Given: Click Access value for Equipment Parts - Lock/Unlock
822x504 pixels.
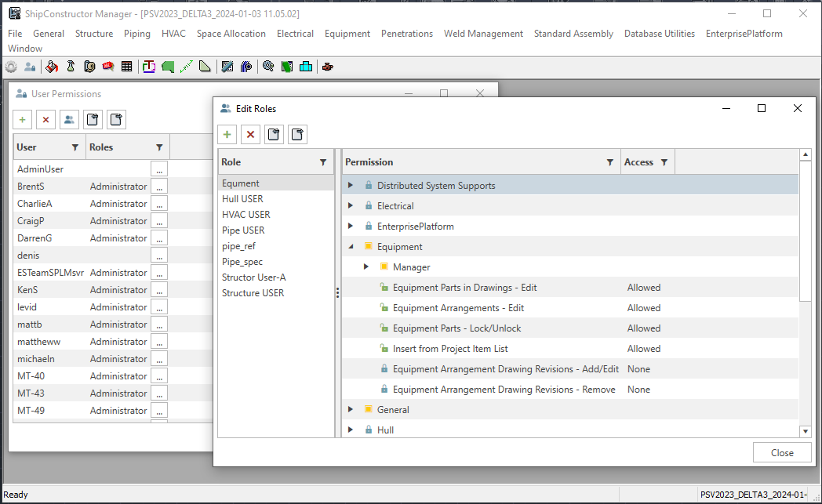Looking at the screenshot, I should (644, 328).
